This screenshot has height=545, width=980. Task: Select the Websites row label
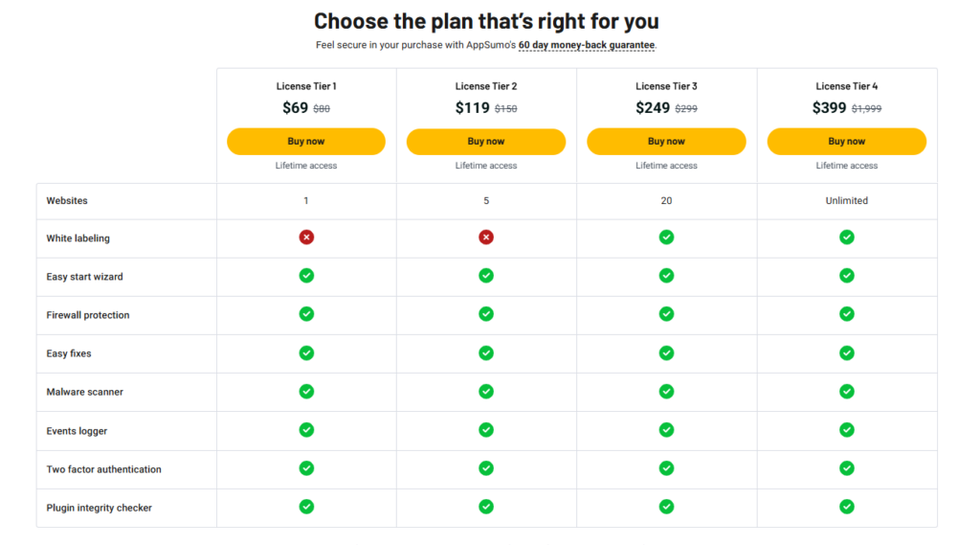[x=67, y=201]
